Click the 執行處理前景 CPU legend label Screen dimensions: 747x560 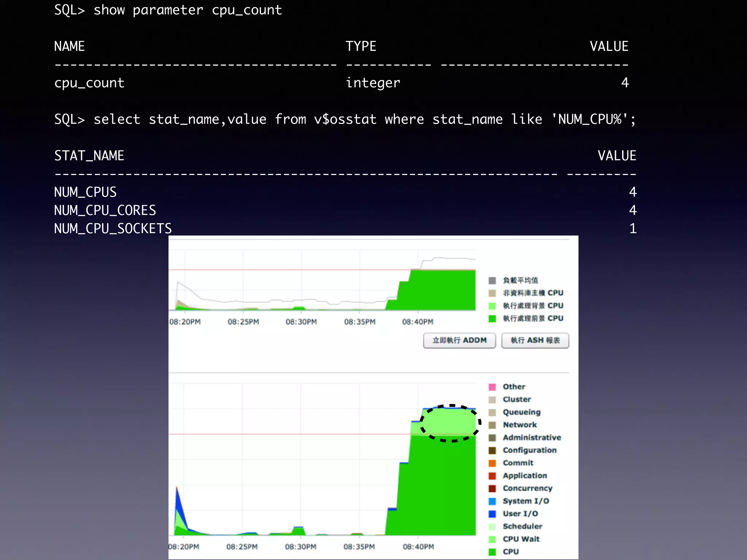533,318
